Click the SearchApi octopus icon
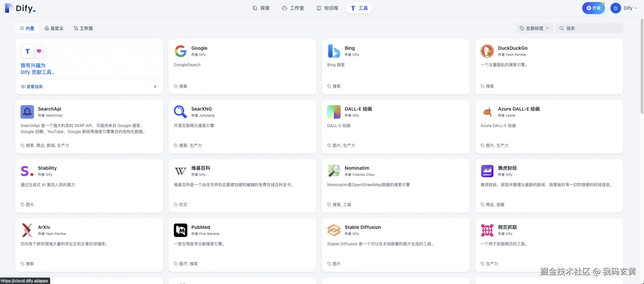 [x=27, y=112]
